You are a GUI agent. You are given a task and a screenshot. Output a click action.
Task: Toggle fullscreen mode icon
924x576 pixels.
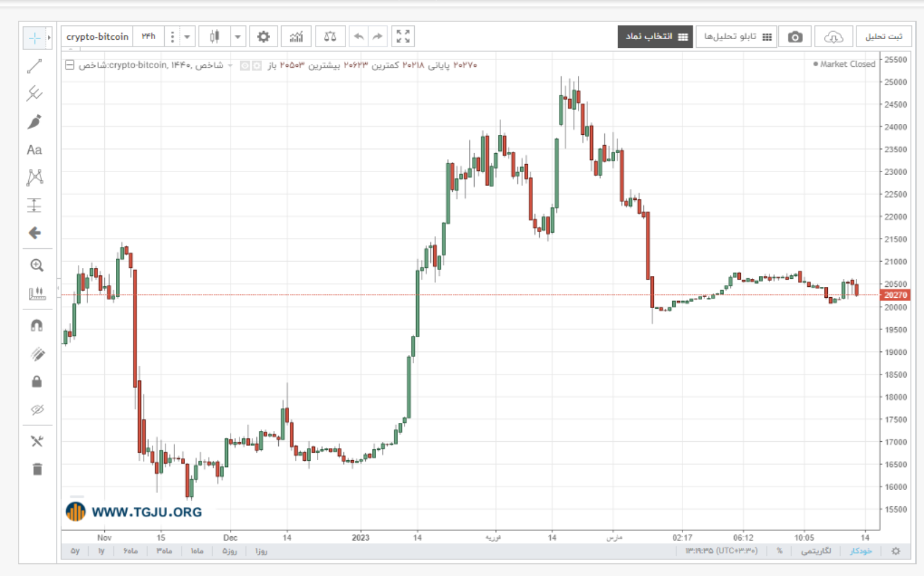(x=403, y=37)
